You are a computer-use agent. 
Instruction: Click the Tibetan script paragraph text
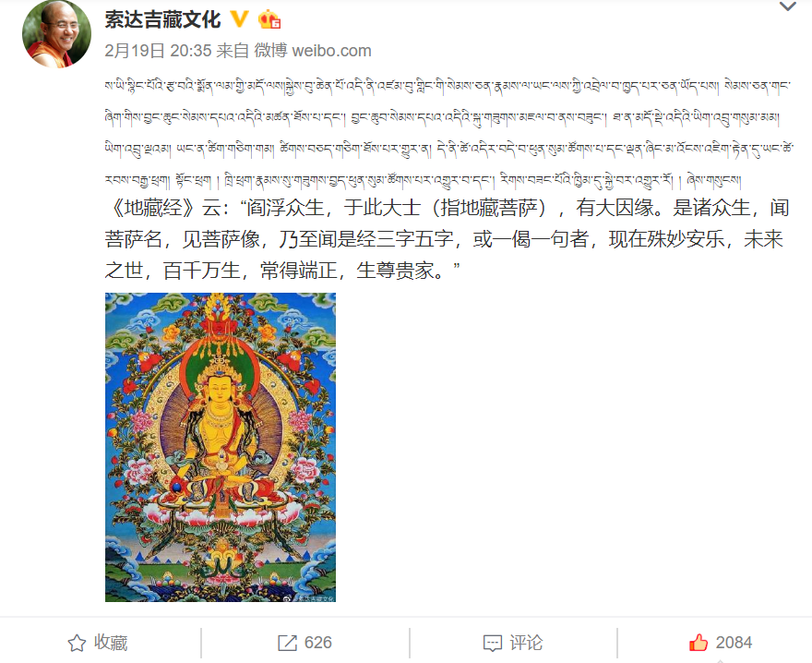pos(448,133)
